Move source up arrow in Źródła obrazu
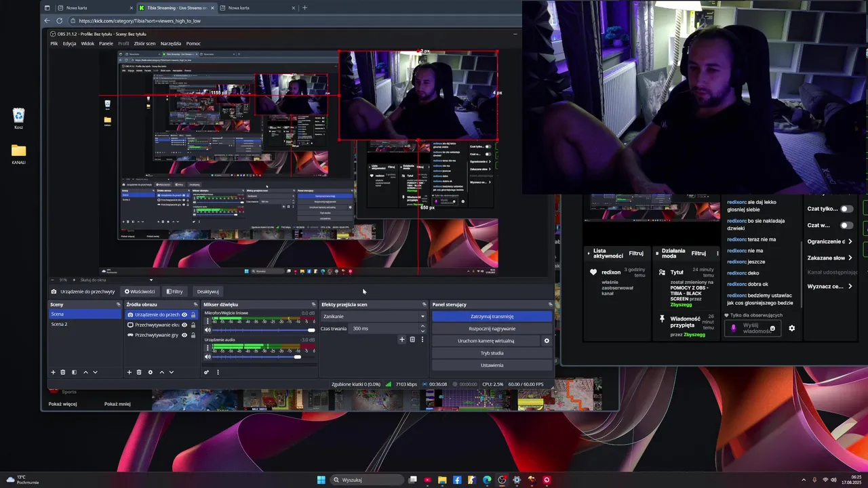Image resolution: width=868 pixels, height=488 pixels. [x=161, y=372]
